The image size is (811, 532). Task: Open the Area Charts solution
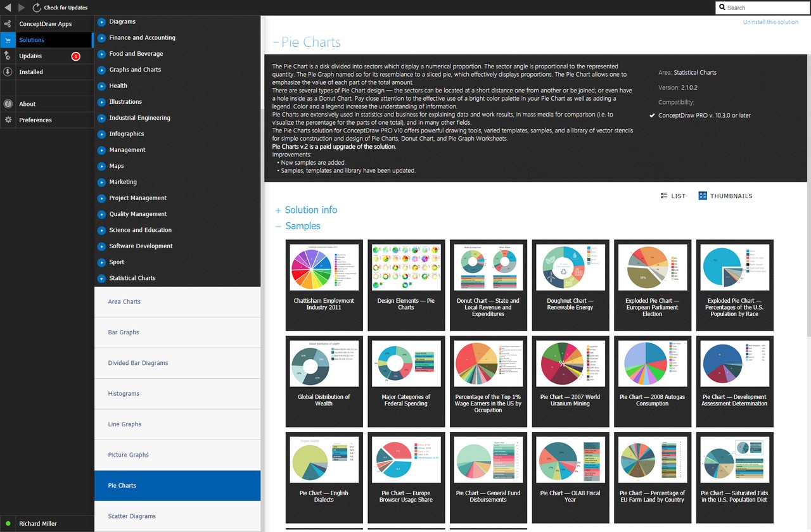[177, 302]
